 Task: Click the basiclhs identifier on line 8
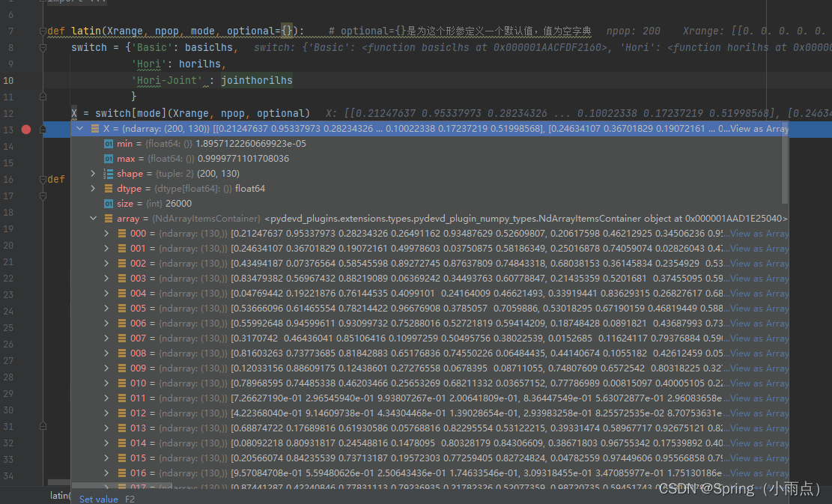point(208,47)
